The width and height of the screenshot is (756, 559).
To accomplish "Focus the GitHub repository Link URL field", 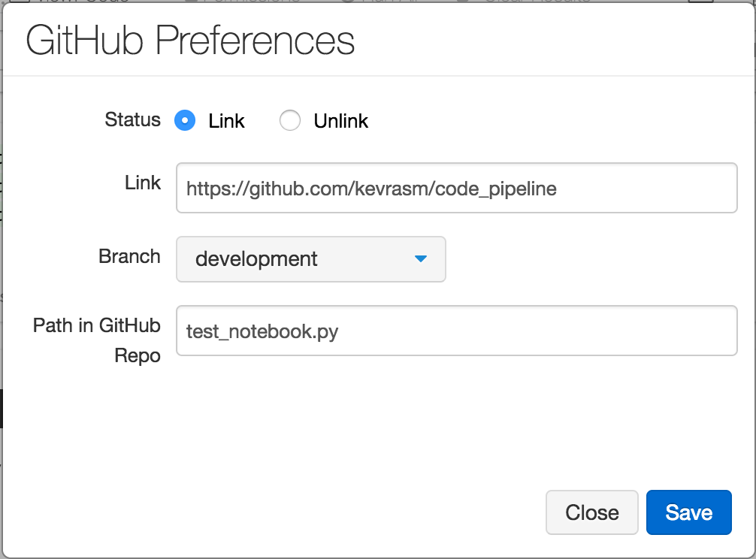I will click(x=646, y=188).
